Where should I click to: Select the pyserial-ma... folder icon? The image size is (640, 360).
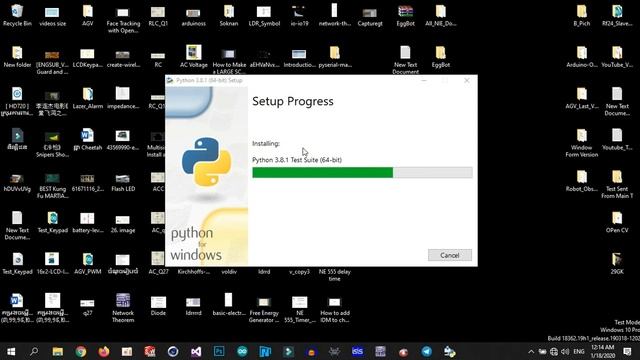pos(335,57)
